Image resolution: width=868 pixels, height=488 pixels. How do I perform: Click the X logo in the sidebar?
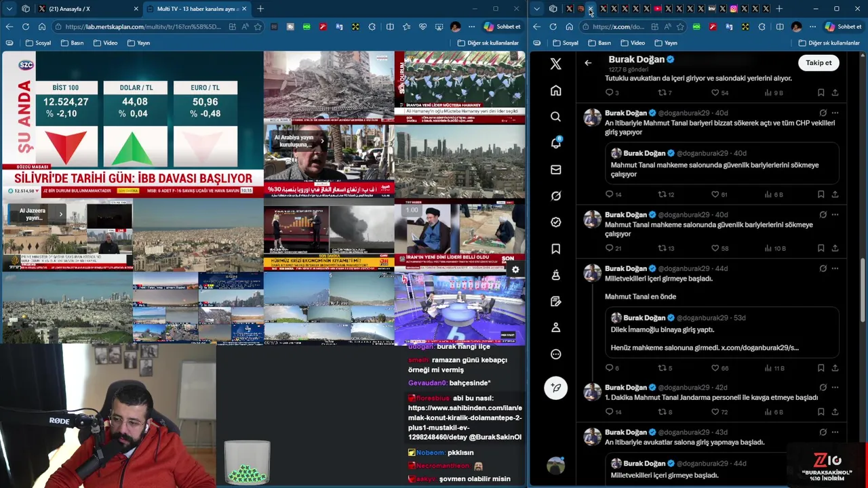[x=555, y=64]
